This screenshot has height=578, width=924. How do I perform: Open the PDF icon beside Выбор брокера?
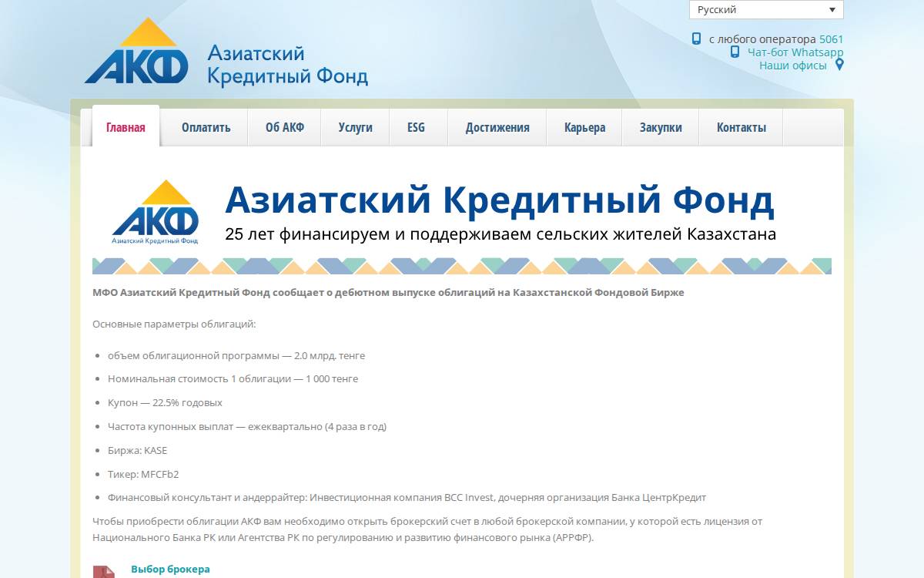pyautogui.click(x=104, y=571)
